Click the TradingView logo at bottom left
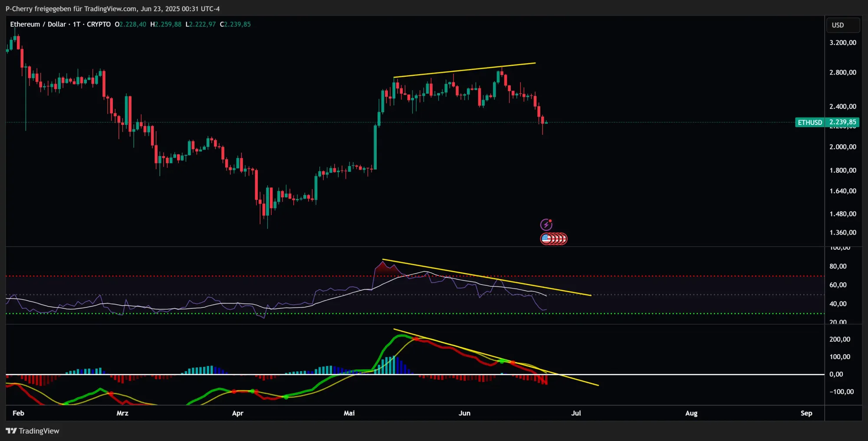This screenshot has height=441, width=868. pos(33,431)
